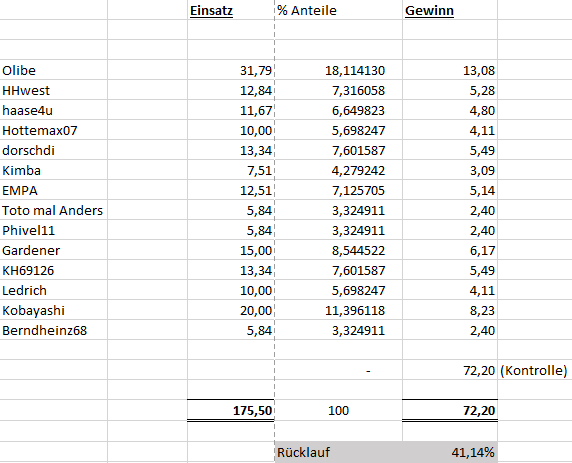Click the HHwest name cell

click(x=54, y=90)
